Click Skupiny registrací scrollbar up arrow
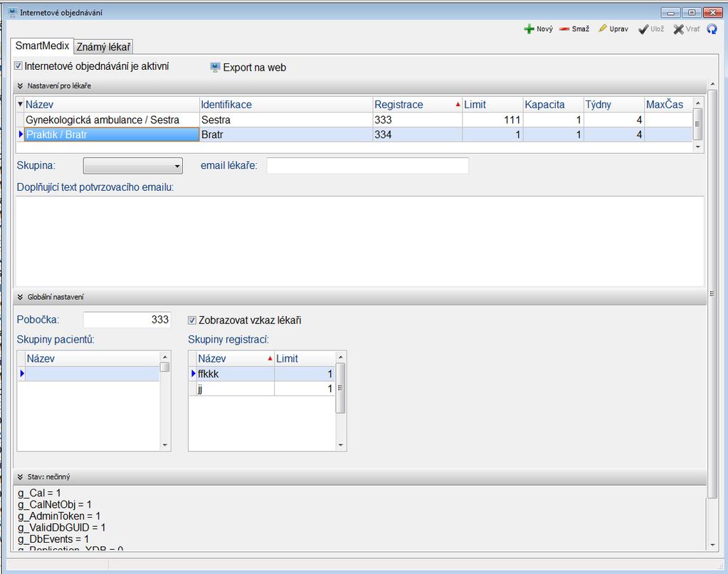The height and width of the screenshot is (574, 728). (x=341, y=357)
